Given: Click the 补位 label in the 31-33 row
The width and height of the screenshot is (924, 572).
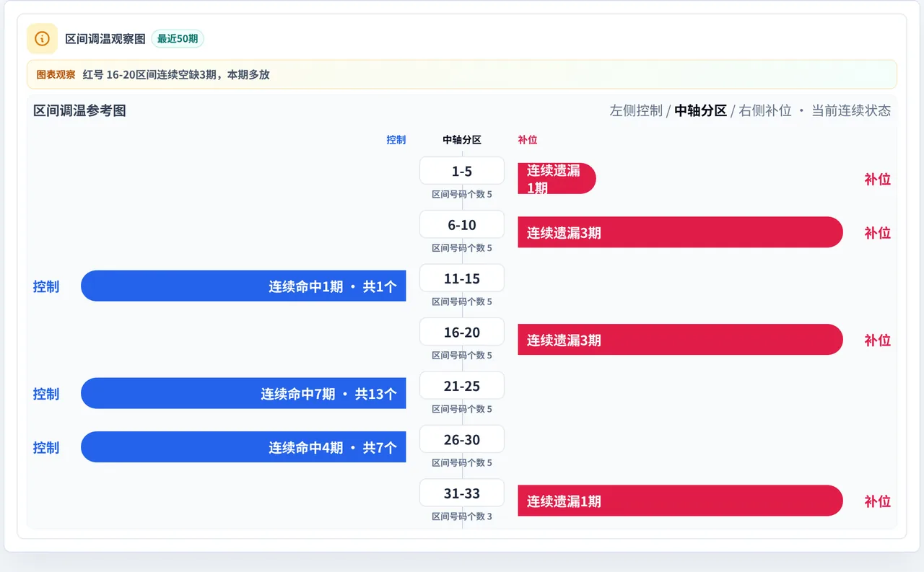Looking at the screenshot, I should (x=878, y=501).
